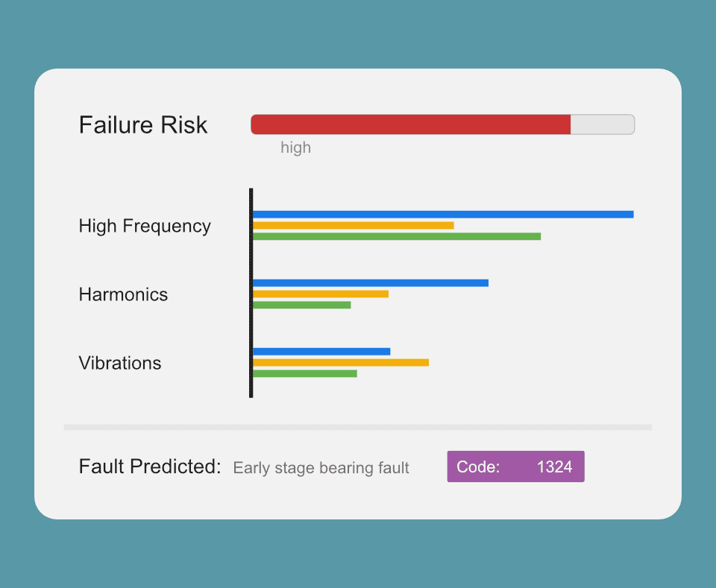Click the purple Code 1324 badge
The width and height of the screenshot is (716, 588).
point(515,467)
